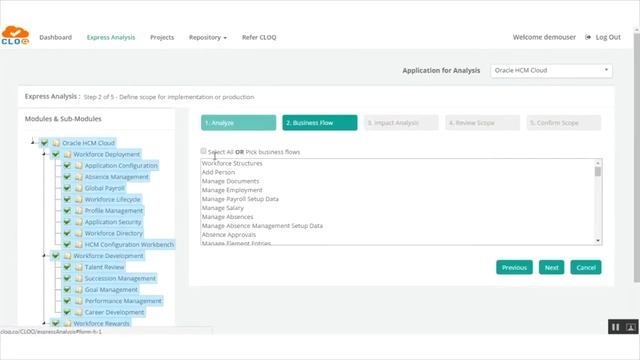Collapse the Workforce Deployment tree node
Screen dimensions: 640x360
tap(44, 154)
